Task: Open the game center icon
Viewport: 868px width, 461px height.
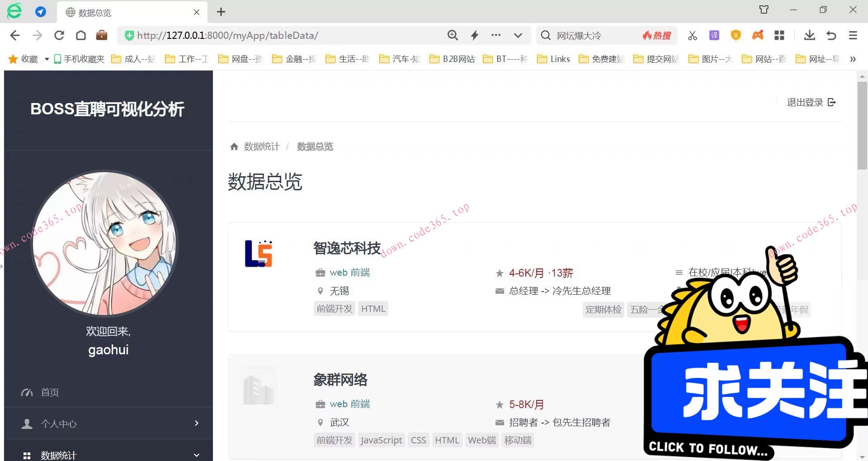Action: (x=758, y=35)
